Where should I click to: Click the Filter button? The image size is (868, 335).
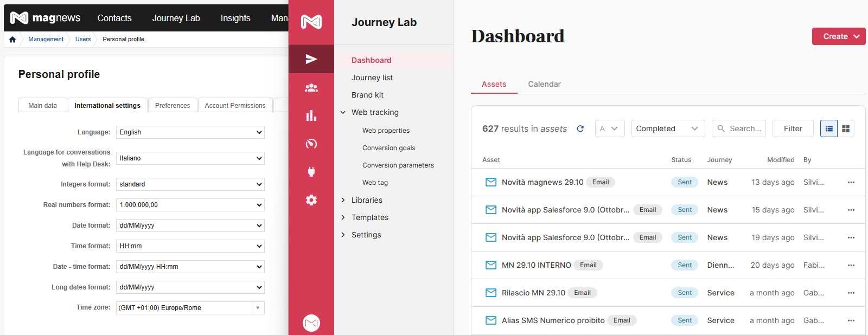coord(793,128)
